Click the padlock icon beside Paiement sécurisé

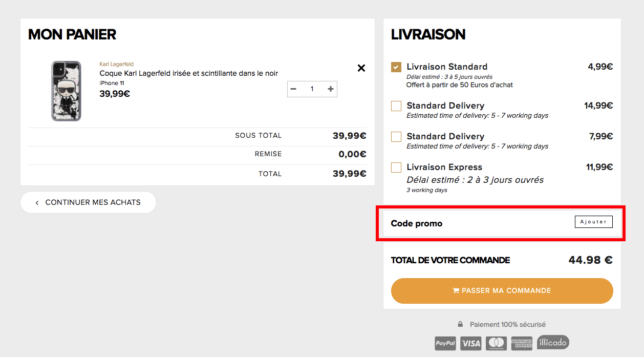point(460,324)
